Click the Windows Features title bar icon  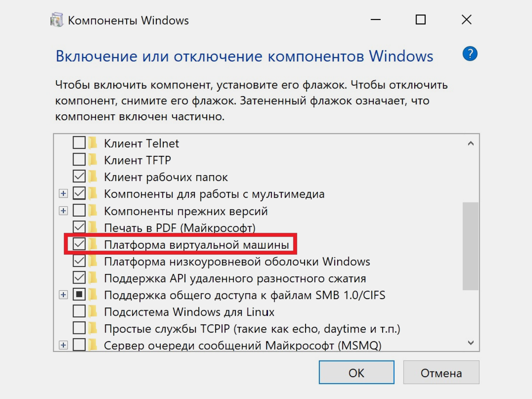click(x=57, y=20)
